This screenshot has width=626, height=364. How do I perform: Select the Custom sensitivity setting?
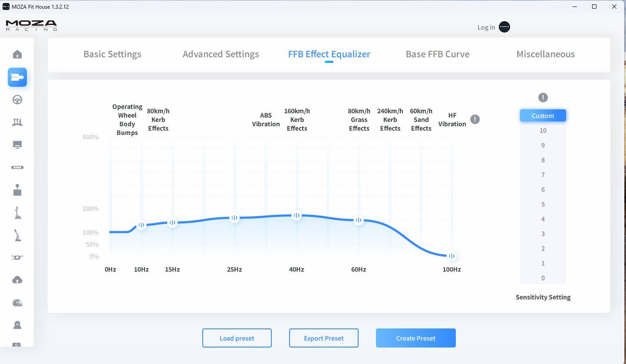point(543,116)
